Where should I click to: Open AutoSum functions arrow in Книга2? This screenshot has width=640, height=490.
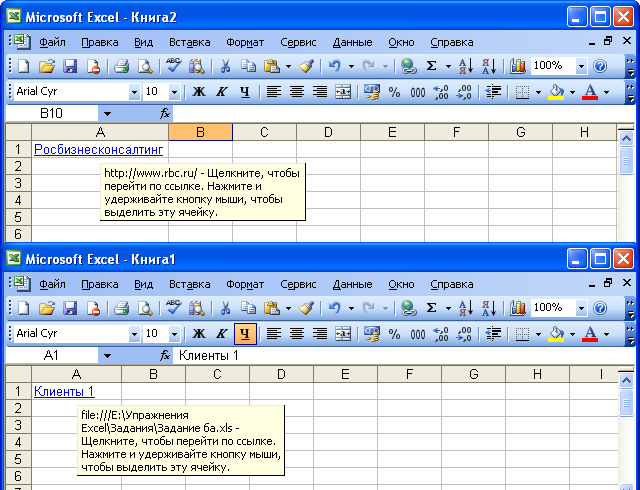448,66
